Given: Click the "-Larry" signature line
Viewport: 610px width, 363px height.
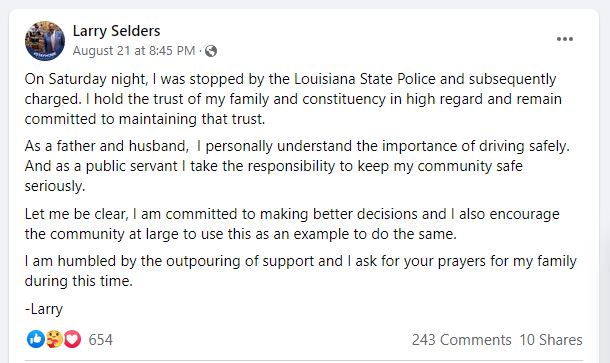Looking at the screenshot, I should (x=44, y=309).
